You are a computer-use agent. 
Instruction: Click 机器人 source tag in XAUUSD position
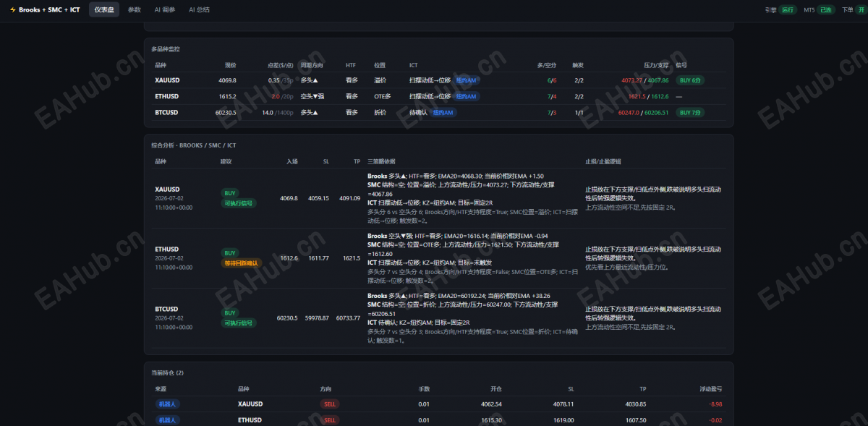pyautogui.click(x=167, y=404)
